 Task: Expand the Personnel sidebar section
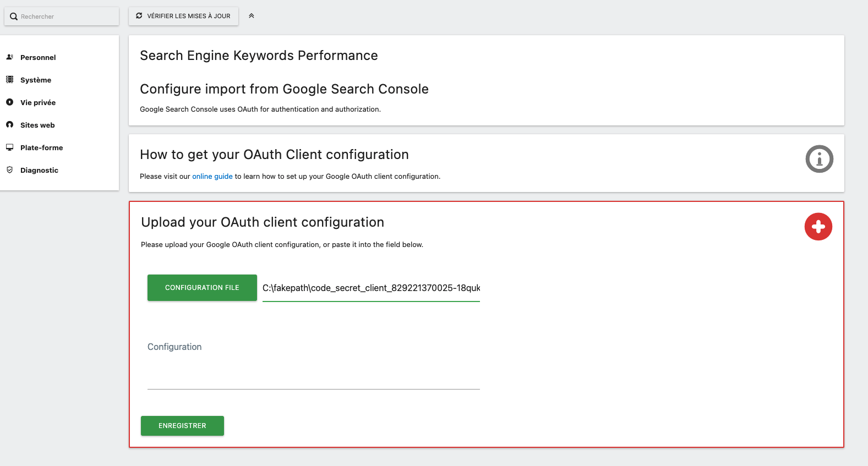point(38,57)
